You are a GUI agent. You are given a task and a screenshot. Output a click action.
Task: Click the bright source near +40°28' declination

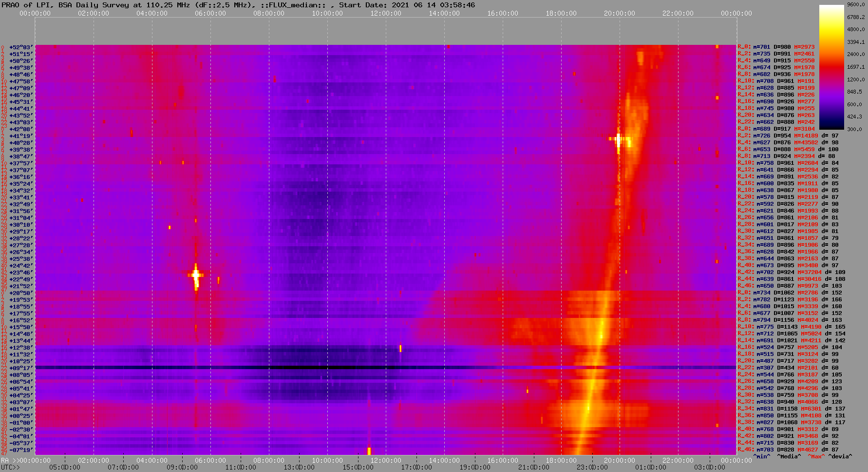[x=619, y=140]
